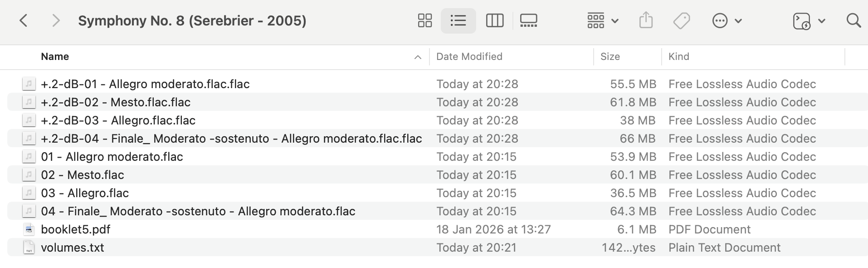Switch to icon view
The width and height of the screenshot is (868, 268).
click(424, 20)
